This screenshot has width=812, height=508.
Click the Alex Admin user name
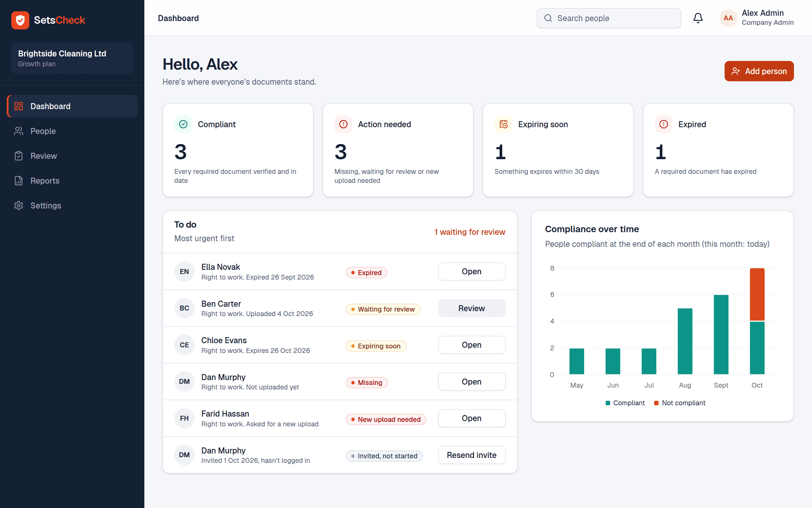(763, 13)
